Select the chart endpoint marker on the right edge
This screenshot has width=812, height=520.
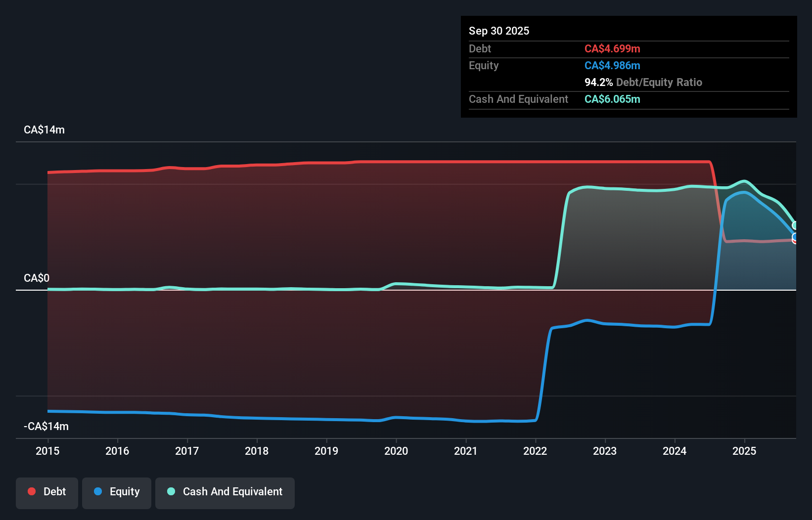click(x=794, y=226)
